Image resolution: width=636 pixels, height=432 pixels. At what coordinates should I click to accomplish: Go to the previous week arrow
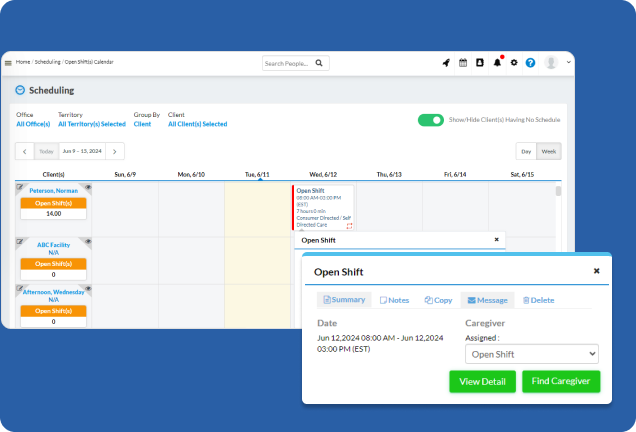tap(25, 151)
